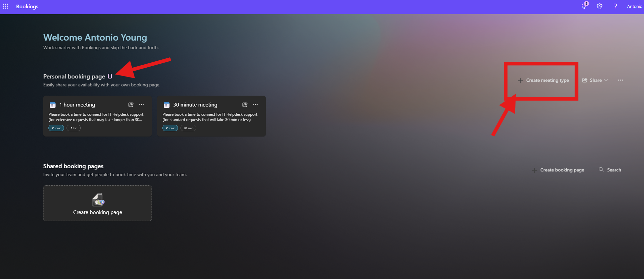644x279 pixels.
Task: Open more options on 30 minute meeting
Action: 256,105
